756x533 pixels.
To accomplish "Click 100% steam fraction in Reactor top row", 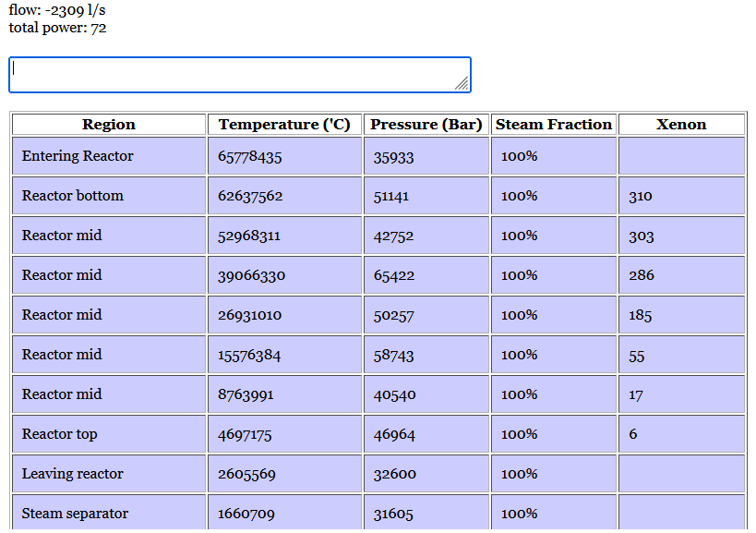I will tap(520, 433).
